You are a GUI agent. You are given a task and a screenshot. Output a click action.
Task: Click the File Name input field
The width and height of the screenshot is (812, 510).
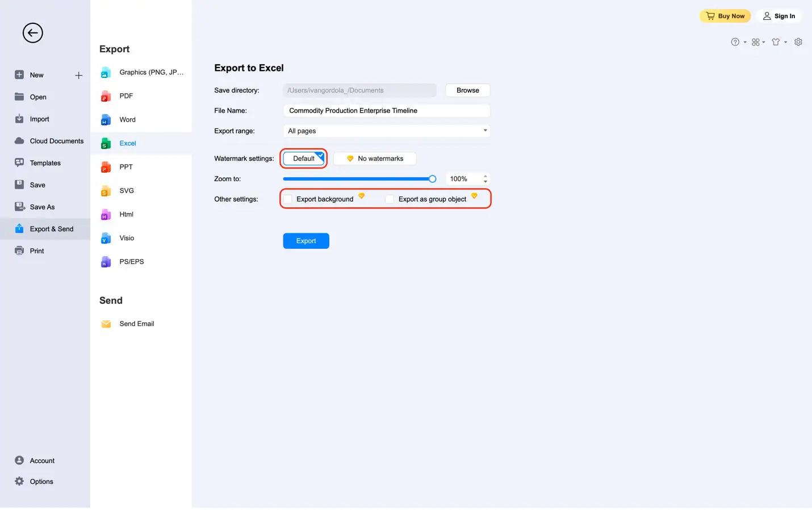386,111
